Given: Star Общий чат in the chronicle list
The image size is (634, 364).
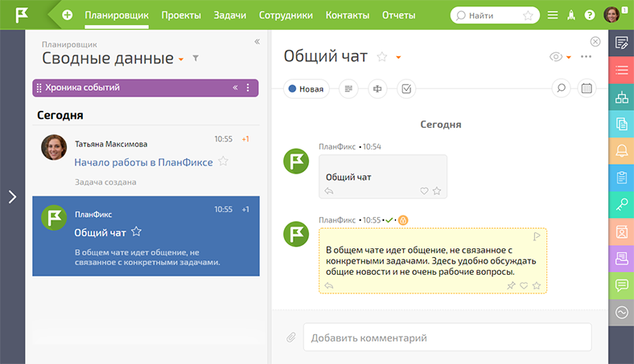Looking at the screenshot, I should coord(136,231).
